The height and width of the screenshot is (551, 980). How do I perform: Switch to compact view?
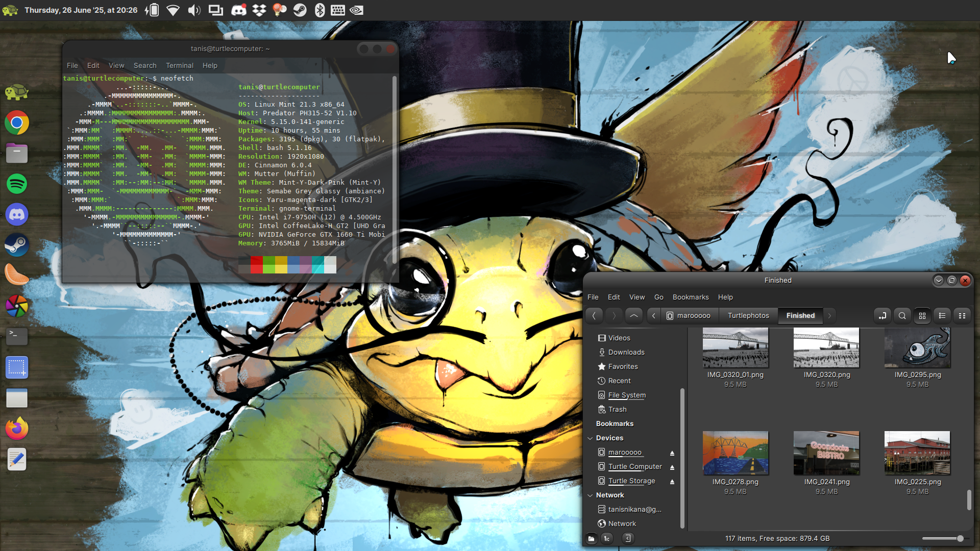pyautogui.click(x=962, y=316)
